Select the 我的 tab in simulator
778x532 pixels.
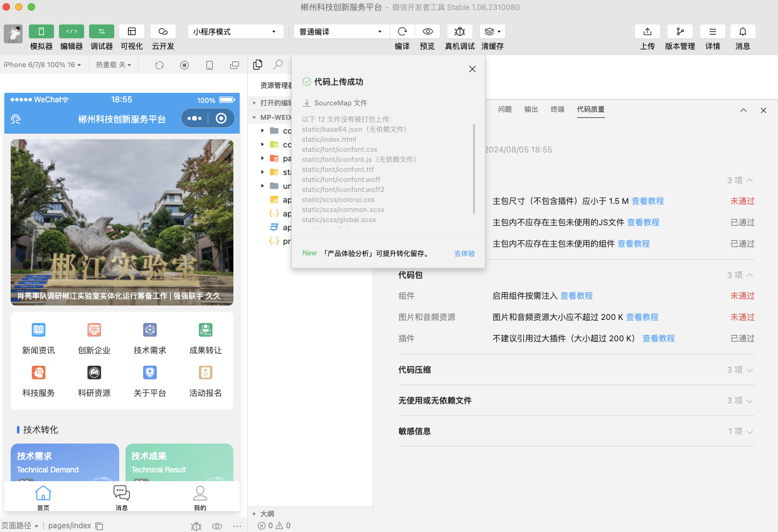pos(200,497)
